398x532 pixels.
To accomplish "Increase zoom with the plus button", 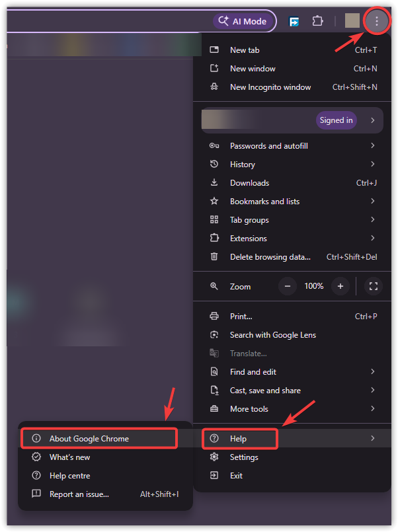I will point(340,286).
